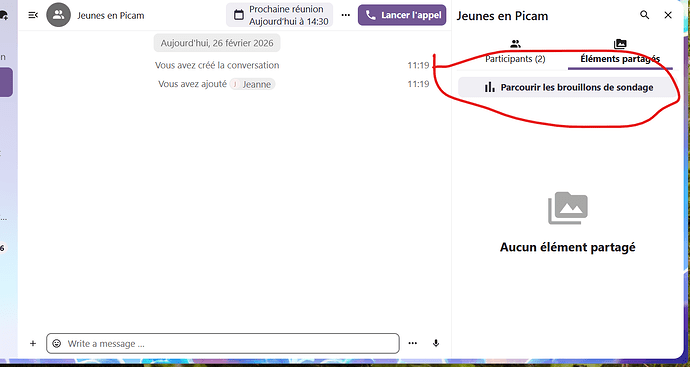Browse poll drafts with Parcourir les brouillons
Screen dimensions: 690x367
pyautogui.click(x=567, y=87)
